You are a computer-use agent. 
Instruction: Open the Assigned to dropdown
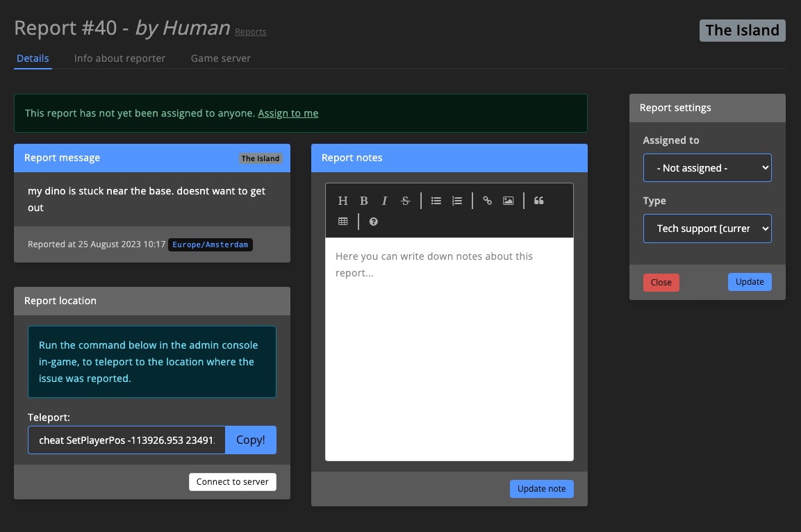[707, 167]
